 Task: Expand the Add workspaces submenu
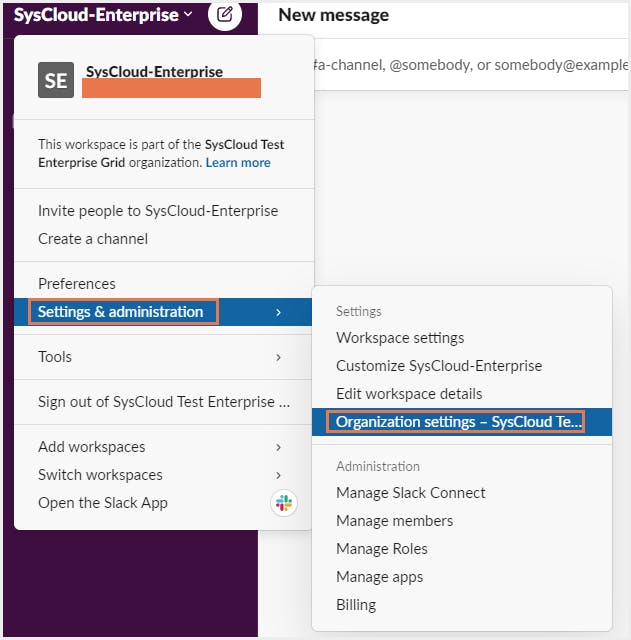(278, 447)
